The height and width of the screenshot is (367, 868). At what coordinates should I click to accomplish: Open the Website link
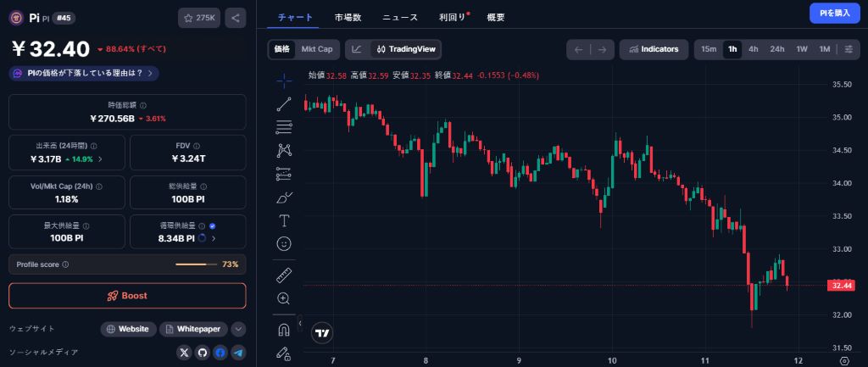pyautogui.click(x=129, y=329)
